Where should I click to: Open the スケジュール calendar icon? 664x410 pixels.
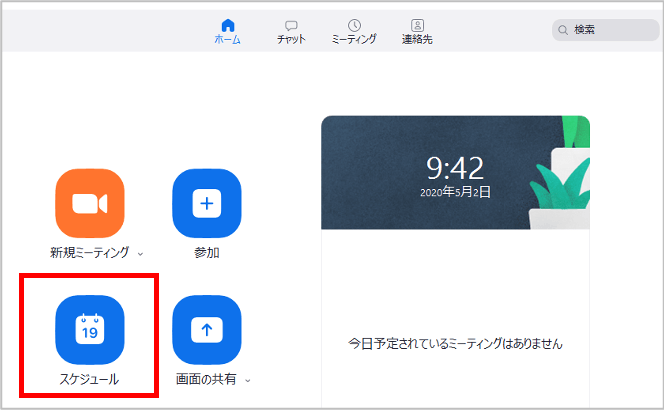[90, 330]
